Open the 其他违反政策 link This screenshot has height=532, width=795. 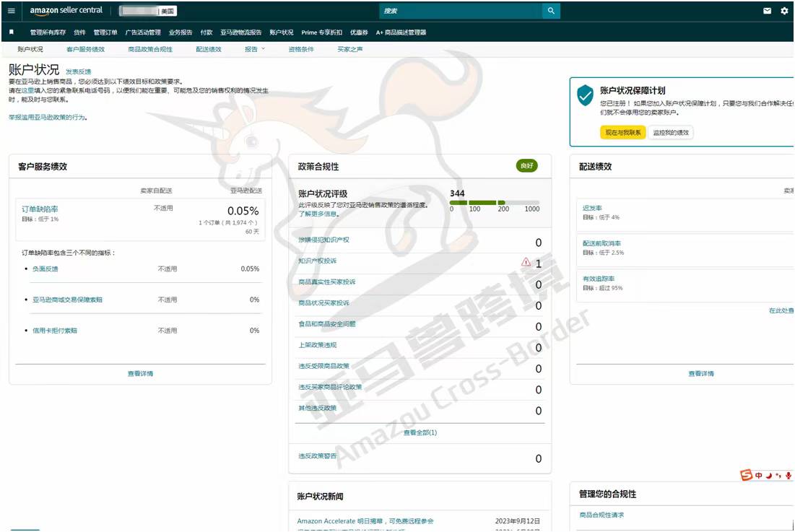coord(318,408)
